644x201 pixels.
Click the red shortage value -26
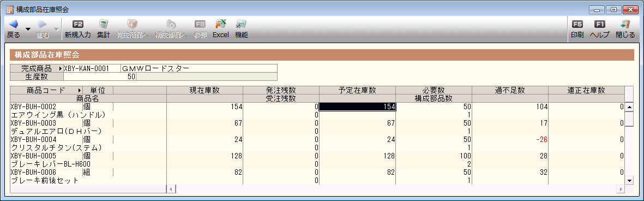[x=541, y=140]
